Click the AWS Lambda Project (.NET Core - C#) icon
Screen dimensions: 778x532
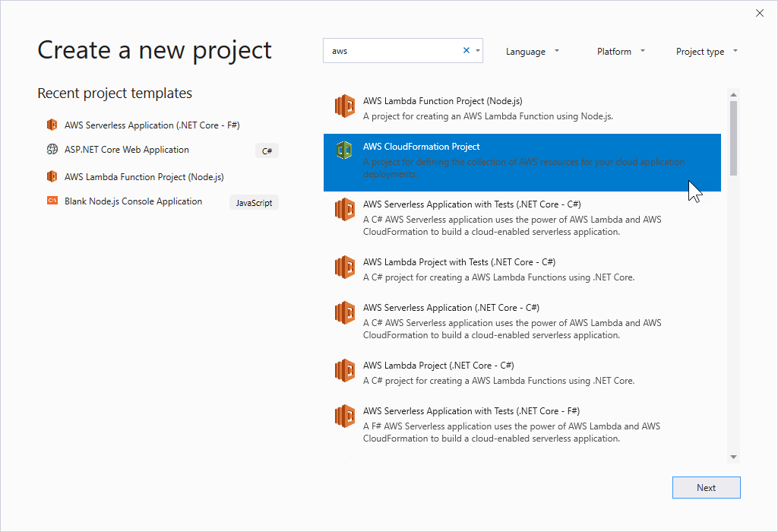click(x=345, y=370)
